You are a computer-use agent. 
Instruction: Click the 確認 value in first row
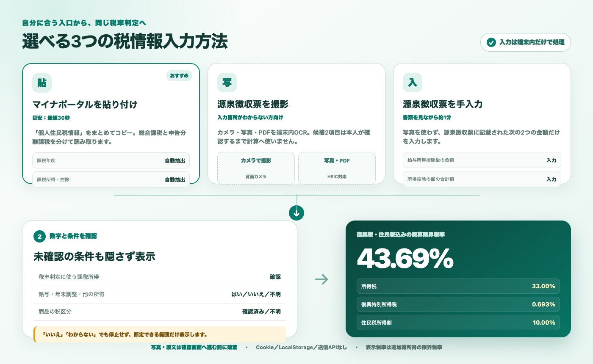click(275, 277)
